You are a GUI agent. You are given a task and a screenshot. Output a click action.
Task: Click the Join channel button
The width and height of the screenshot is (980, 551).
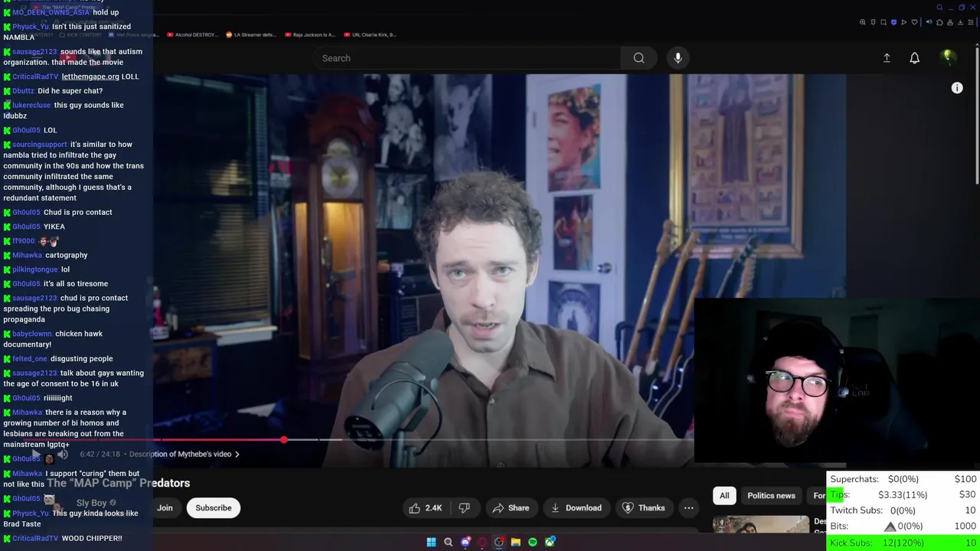click(x=165, y=508)
